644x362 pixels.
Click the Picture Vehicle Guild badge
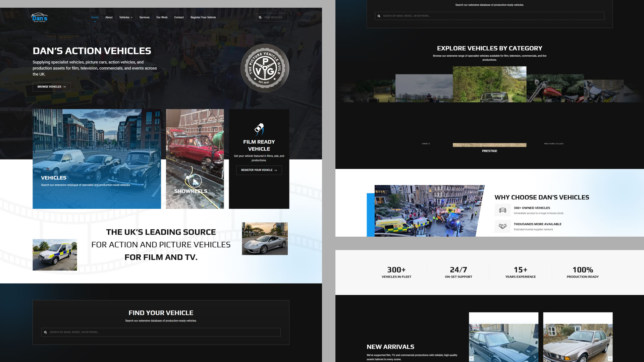(265, 68)
